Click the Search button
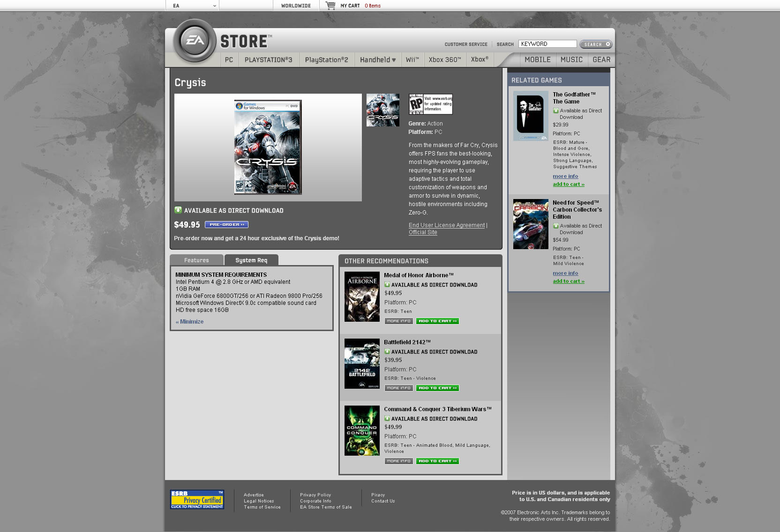 [596, 44]
